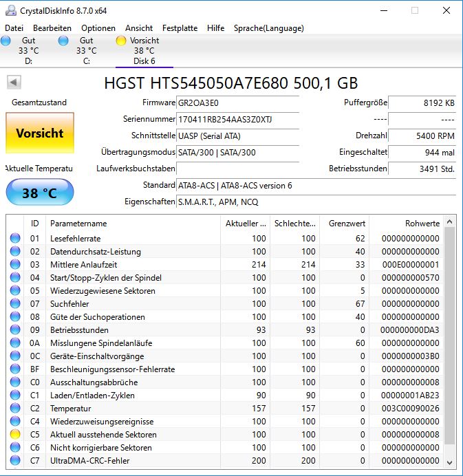The image size is (463, 476).
Task: Click the status icon of Lesefehlerrate row
Action: (x=15, y=238)
